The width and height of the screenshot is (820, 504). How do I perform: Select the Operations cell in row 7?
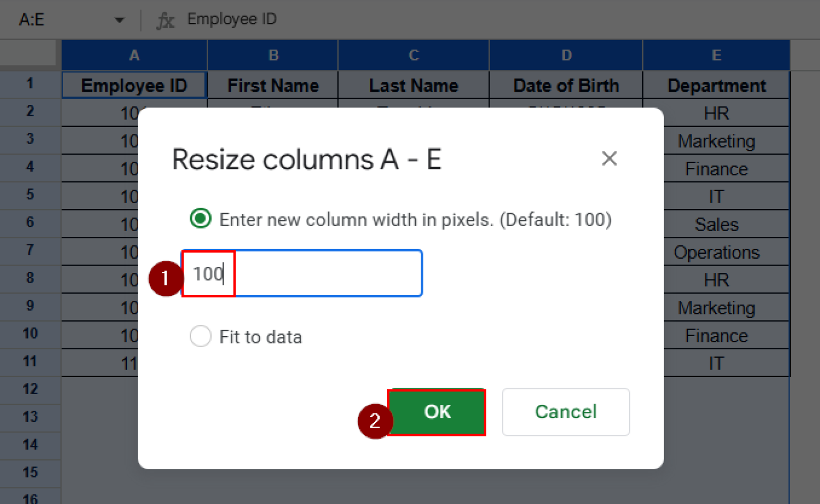[716, 252]
